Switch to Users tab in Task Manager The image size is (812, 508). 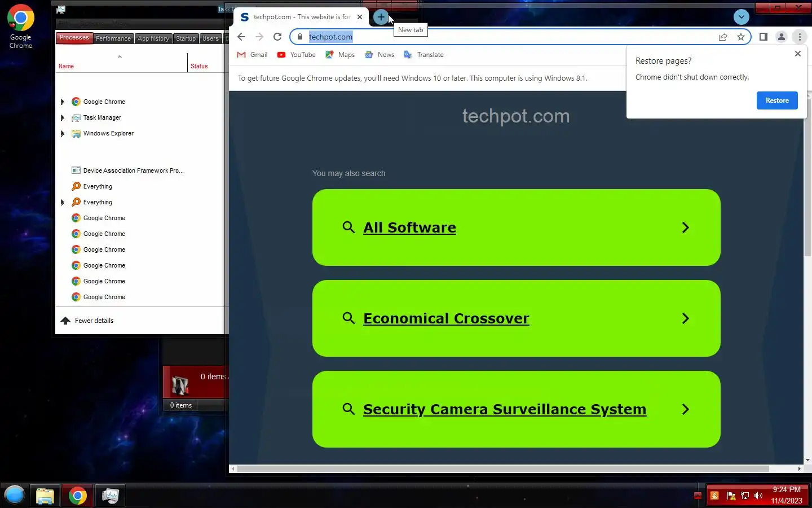[210, 38]
